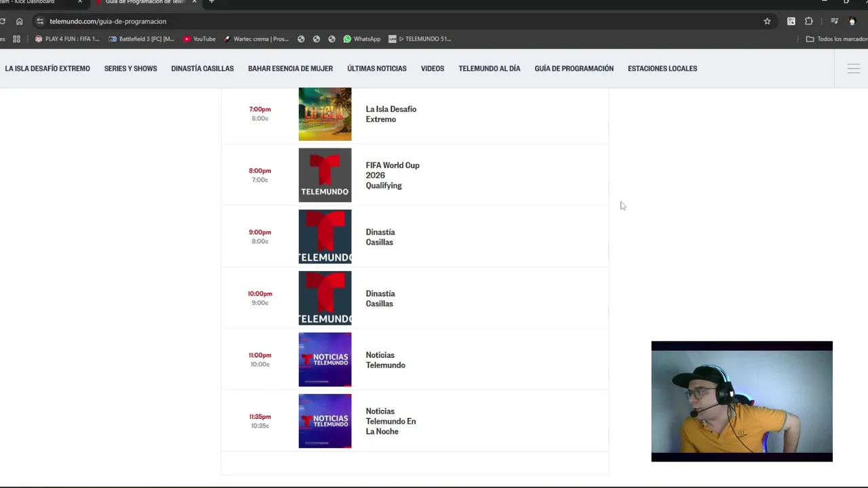Close the Kick Dashboard tab

coord(79,2)
